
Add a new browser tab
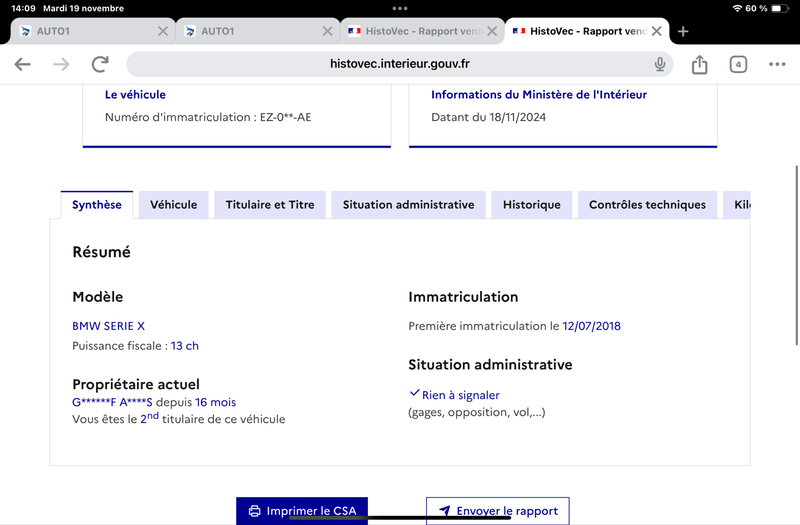click(683, 32)
